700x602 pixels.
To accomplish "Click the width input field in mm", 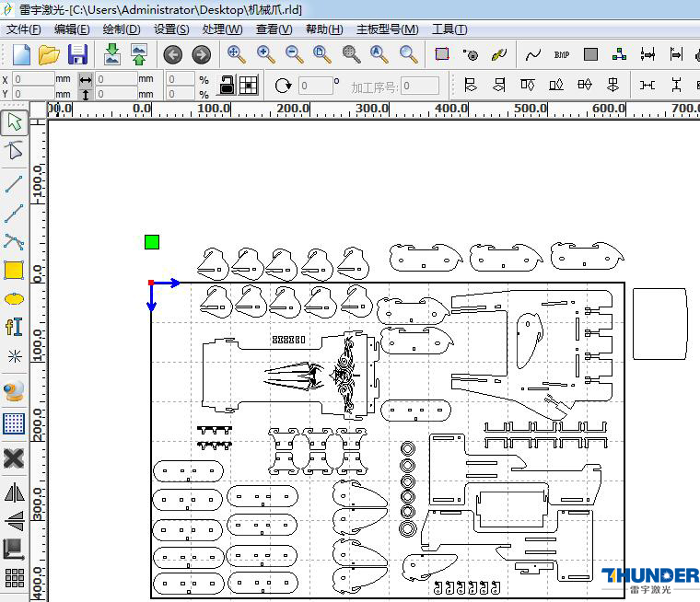I will tap(116, 79).
